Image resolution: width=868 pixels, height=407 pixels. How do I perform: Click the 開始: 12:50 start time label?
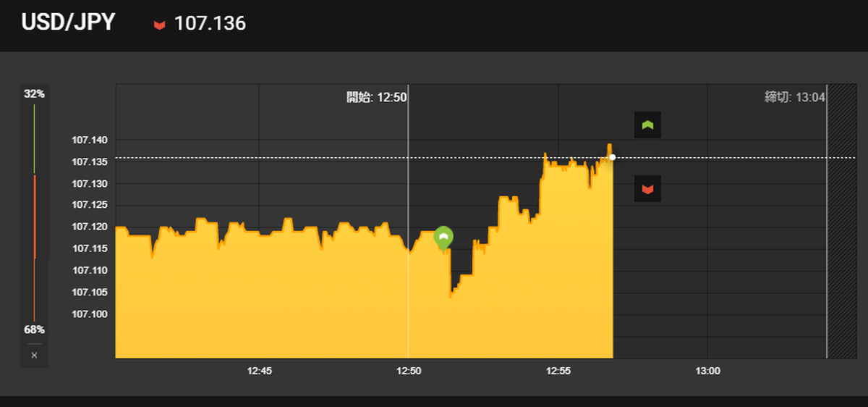coord(376,96)
